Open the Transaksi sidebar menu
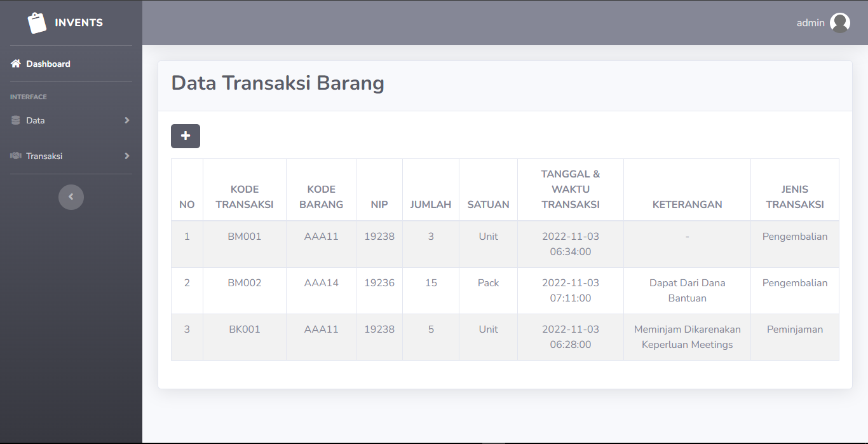 click(45, 155)
